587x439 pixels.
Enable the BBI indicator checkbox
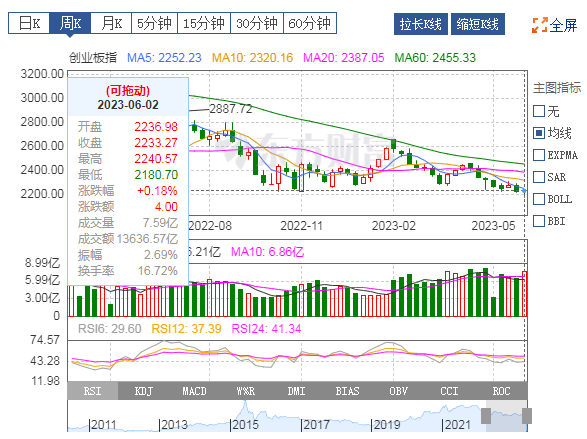coord(539,221)
